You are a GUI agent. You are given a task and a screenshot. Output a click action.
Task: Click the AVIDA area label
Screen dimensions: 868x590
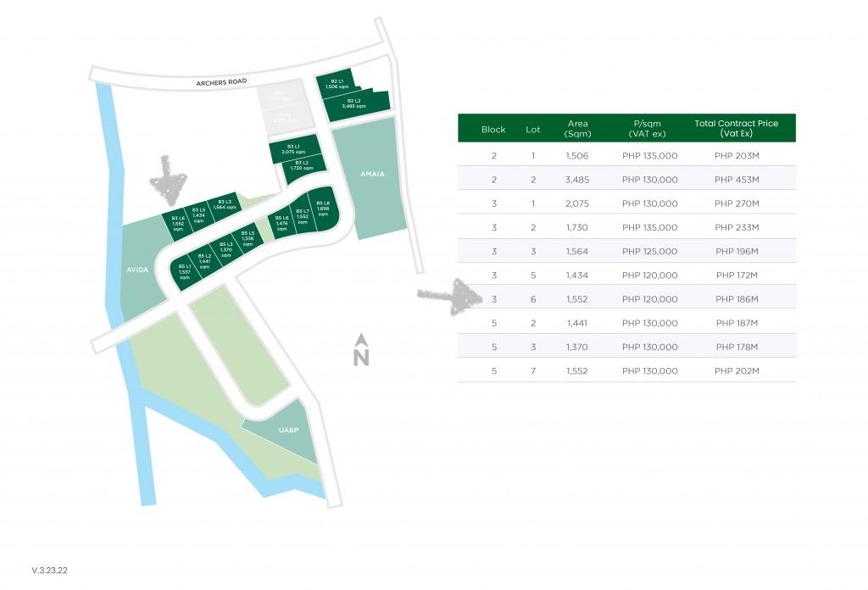pyautogui.click(x=136, y=270)
